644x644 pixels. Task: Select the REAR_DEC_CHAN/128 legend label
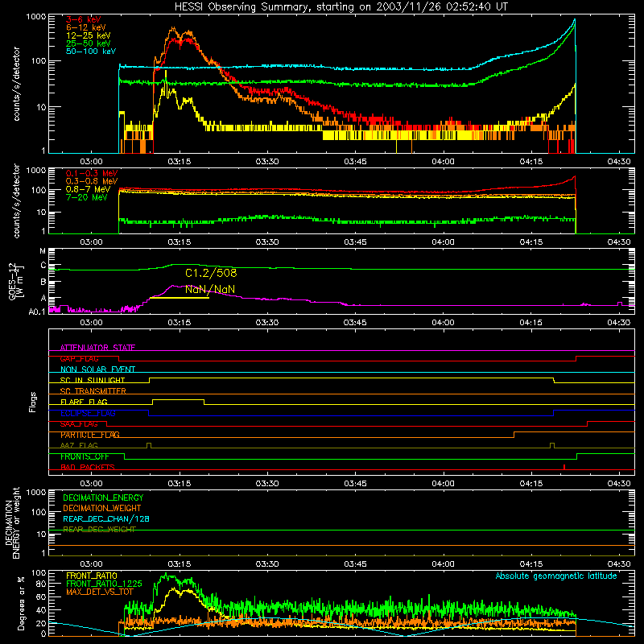pyautogui.click(x=106, y=518)
